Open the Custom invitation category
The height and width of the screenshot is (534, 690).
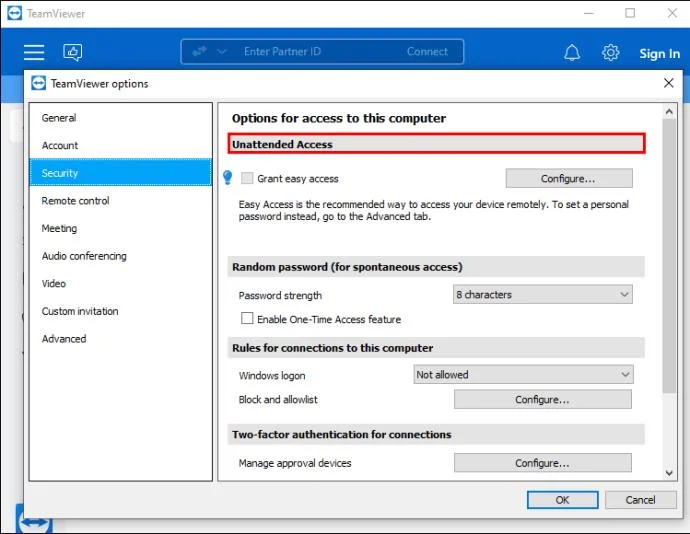(121, 311)
